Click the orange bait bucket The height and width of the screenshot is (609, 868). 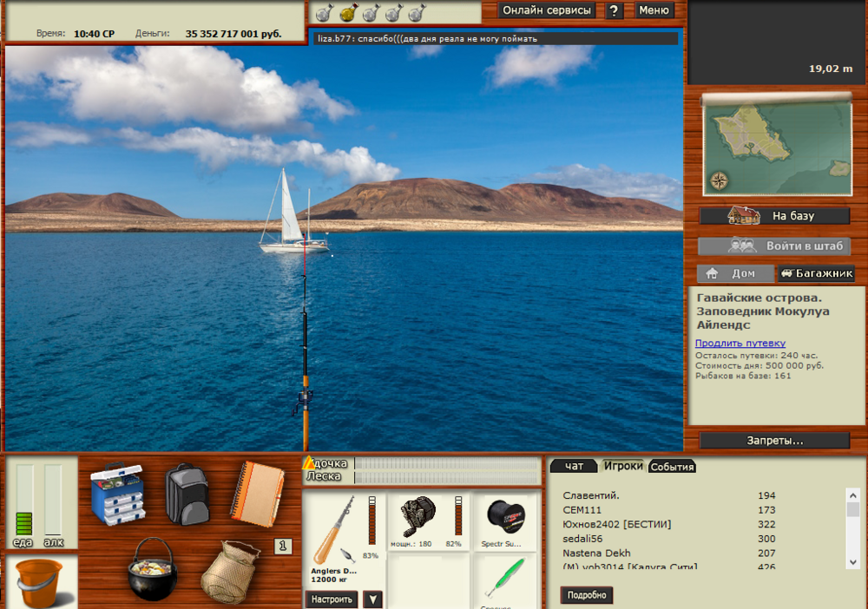point(39,582)
